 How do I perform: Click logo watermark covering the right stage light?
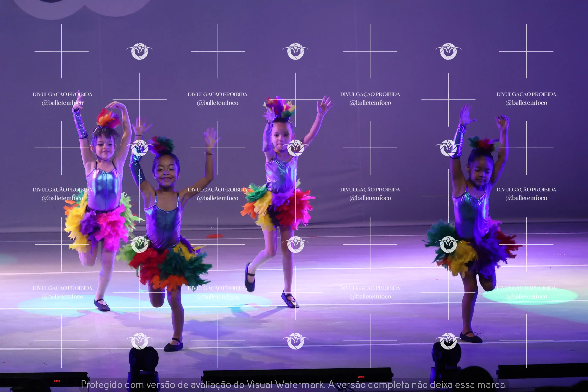[448, 341]
